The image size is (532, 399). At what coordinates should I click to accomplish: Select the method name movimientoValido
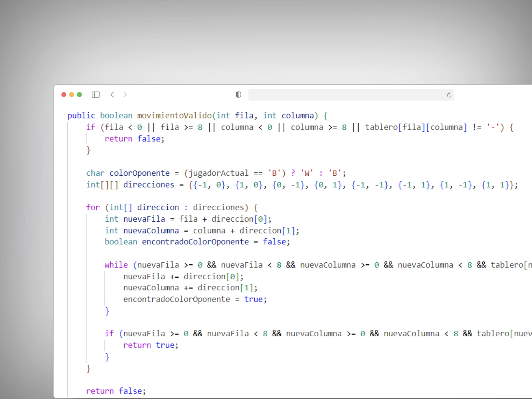coord(174,116)
